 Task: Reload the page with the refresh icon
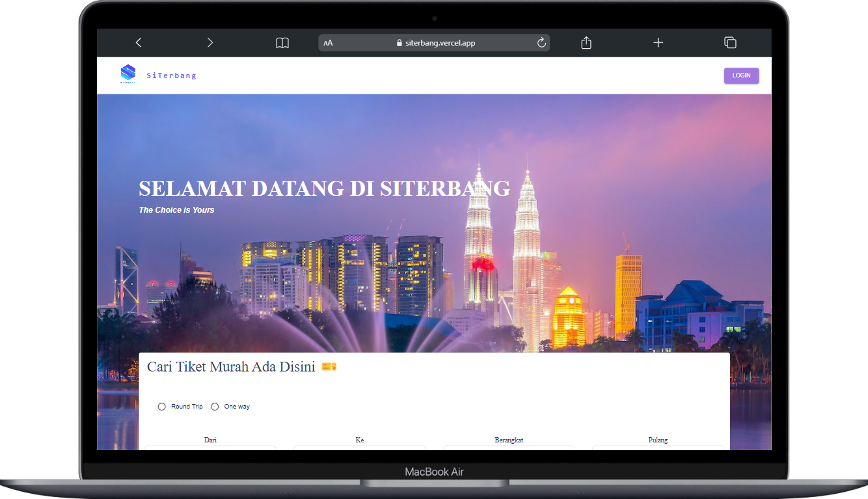click(541, 43)
